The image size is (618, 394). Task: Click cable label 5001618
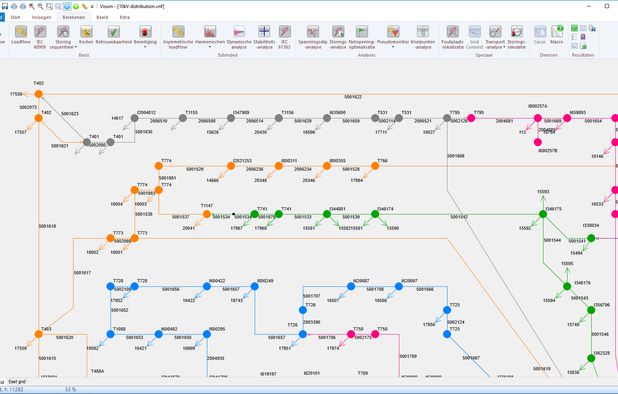tap(47, 226)
